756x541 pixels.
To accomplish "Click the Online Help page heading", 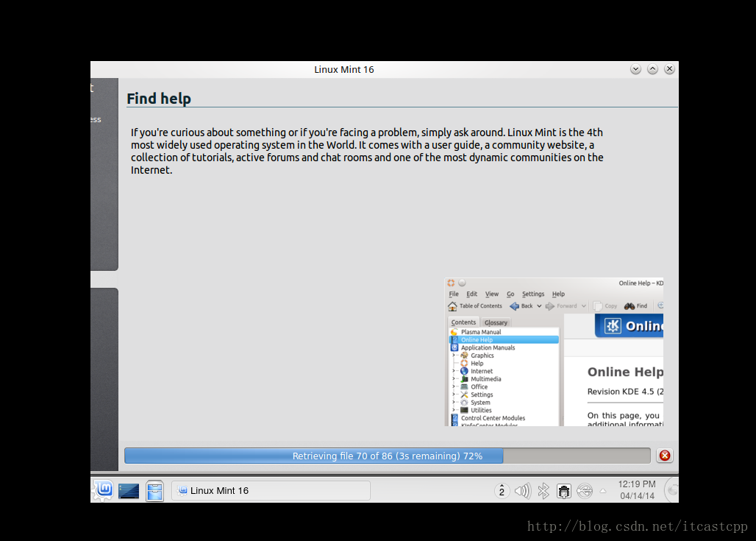I will tap(625, 372).
